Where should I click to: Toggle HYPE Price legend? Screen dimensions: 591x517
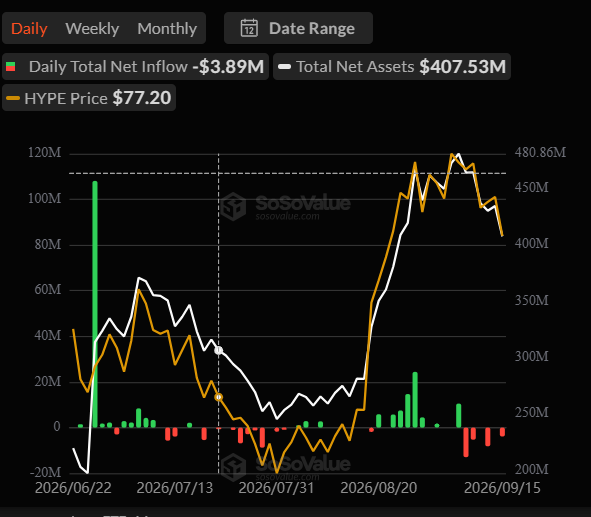[89, 98]
